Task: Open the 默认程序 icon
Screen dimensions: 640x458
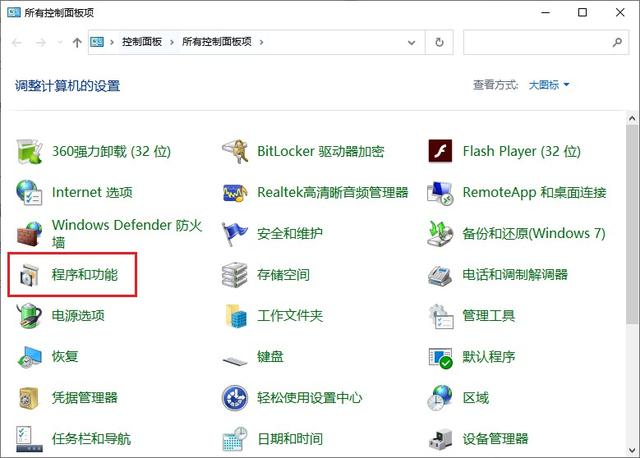Action: (x=440, y=357)
